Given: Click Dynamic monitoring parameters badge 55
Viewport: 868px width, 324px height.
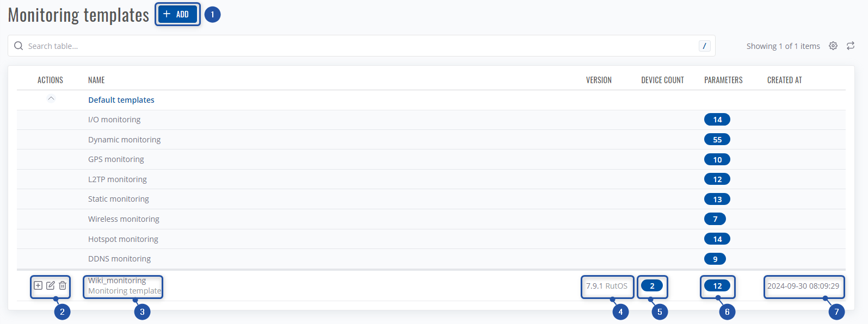Looking at the screenshot, I should pyautogui.click(x=717, y=140).
